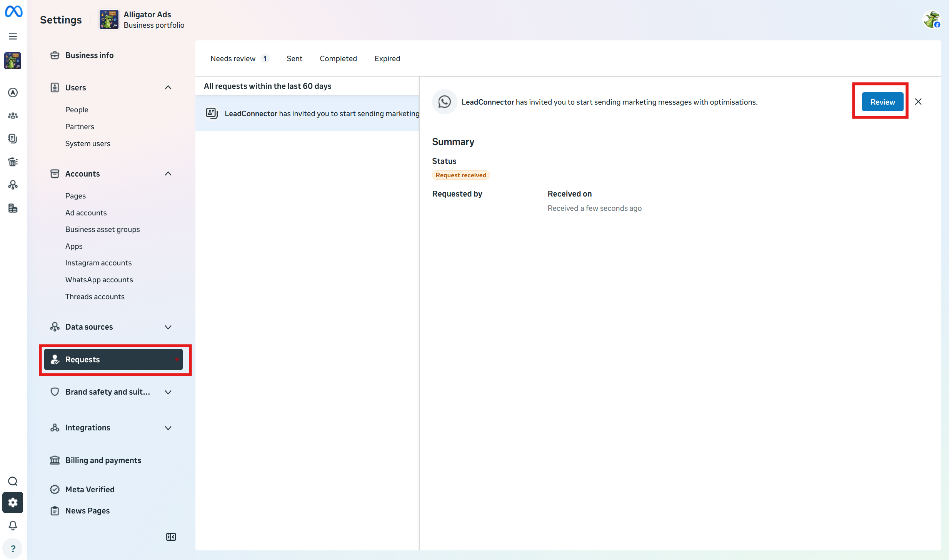This screenshot has height=560, width=949.
Task: Click the Alligator Ads portfolio thumbnail in left rail
Action: click(x=13, y=61)
